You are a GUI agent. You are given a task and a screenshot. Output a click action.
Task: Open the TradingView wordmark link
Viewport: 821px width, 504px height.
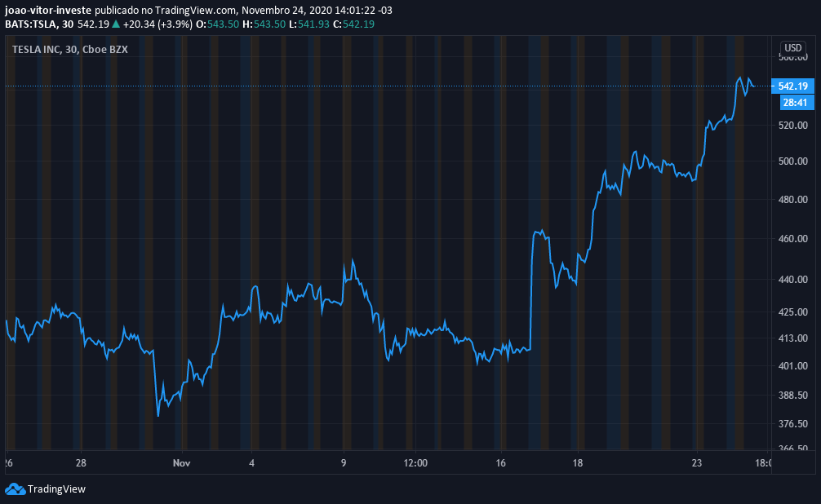point(56,489)
